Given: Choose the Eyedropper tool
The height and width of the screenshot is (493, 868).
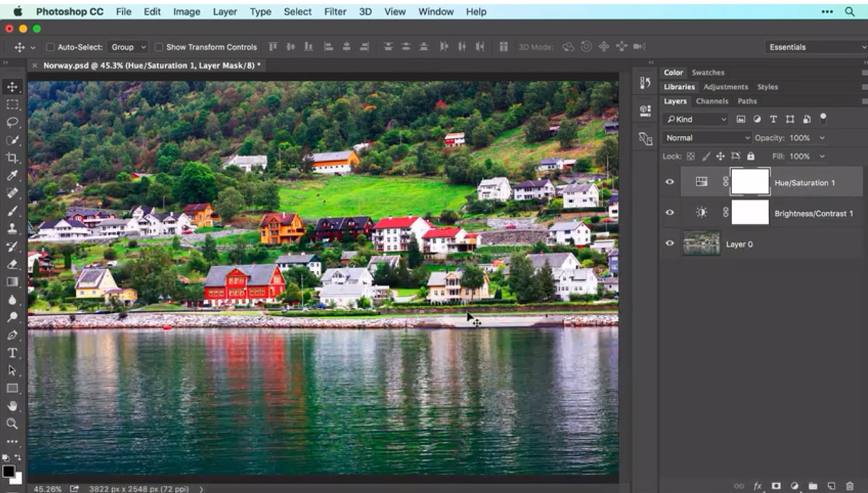Looking at the screenshot, I should pyautogui.click(x=11, y=175).
